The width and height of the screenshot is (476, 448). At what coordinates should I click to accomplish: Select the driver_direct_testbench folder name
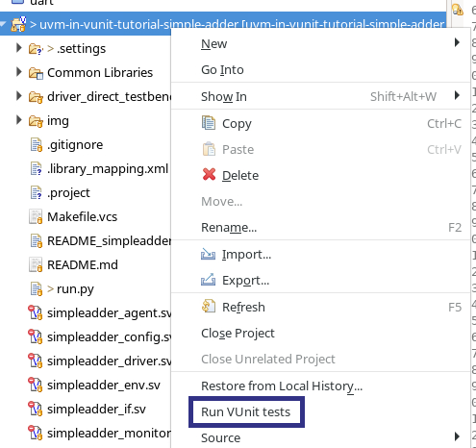109,97
